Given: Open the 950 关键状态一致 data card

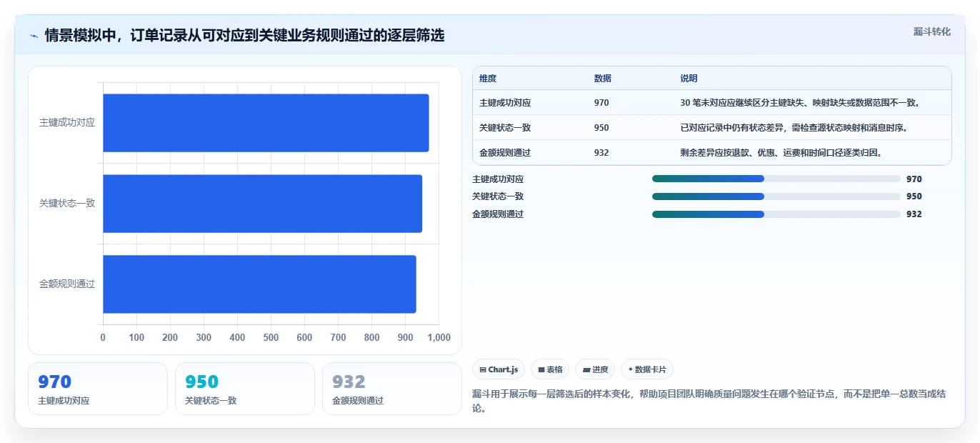Looking at the screenshot, I should tap(245, 389).
